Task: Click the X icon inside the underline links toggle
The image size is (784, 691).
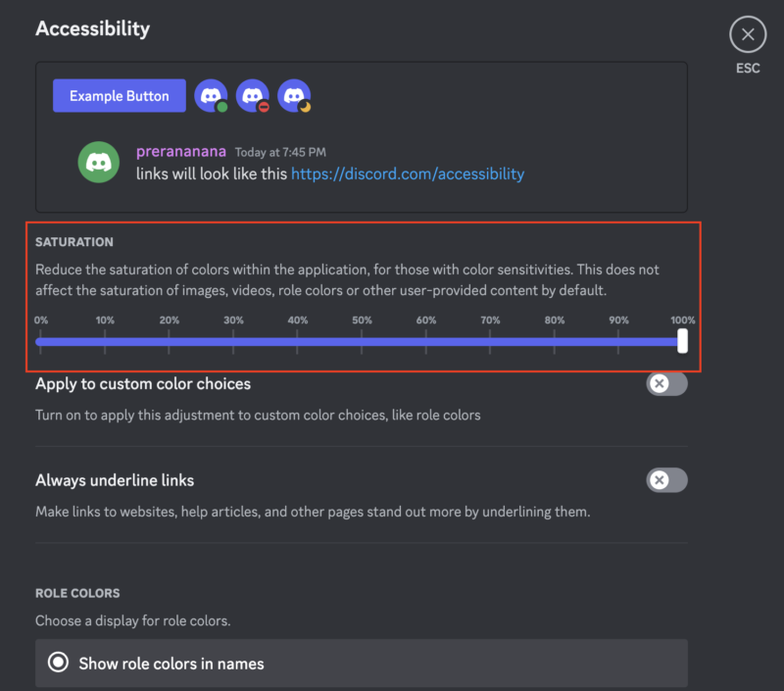Action: [x=659, y=481]
